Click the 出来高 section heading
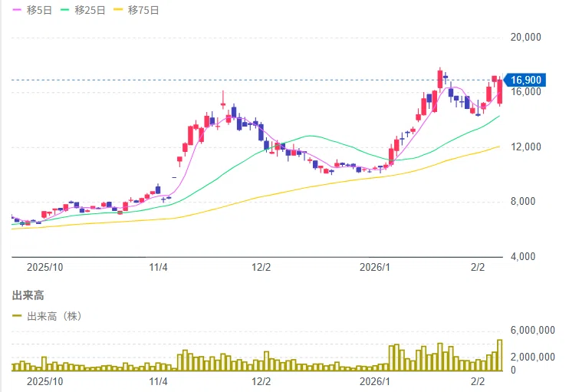Viewport: 569px width, 392px height. tap(28, 295)
